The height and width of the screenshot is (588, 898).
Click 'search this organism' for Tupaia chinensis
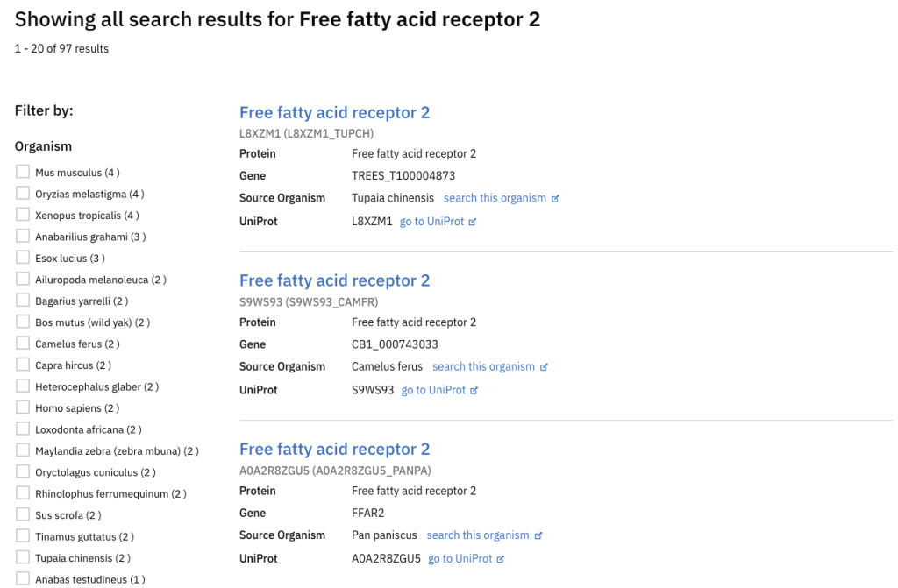pyautogui.click(x=495, y=198)
